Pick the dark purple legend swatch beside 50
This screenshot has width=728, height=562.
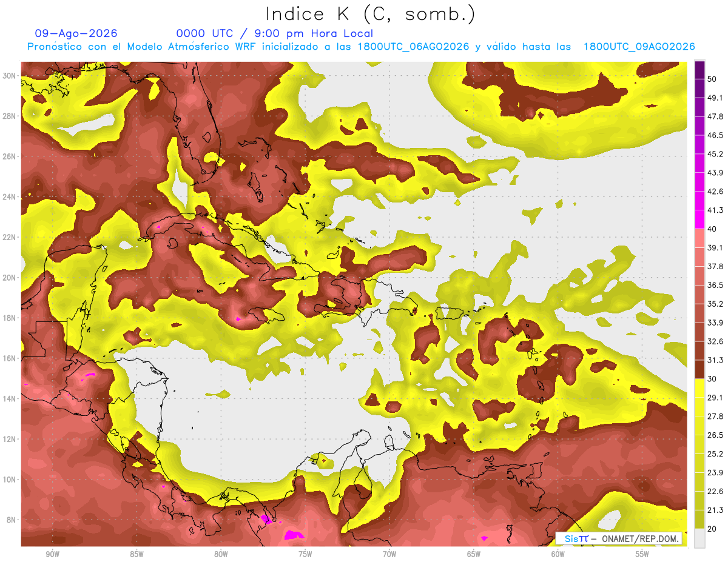[x=699, y=70]
